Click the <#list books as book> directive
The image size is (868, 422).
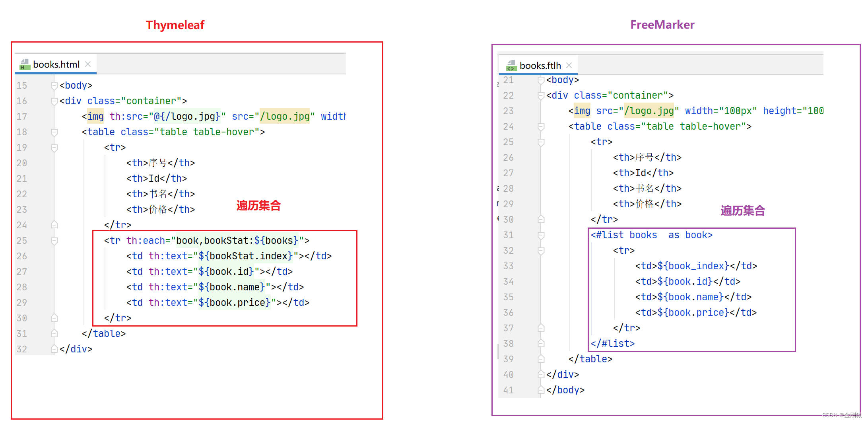[x=652, y=235]
